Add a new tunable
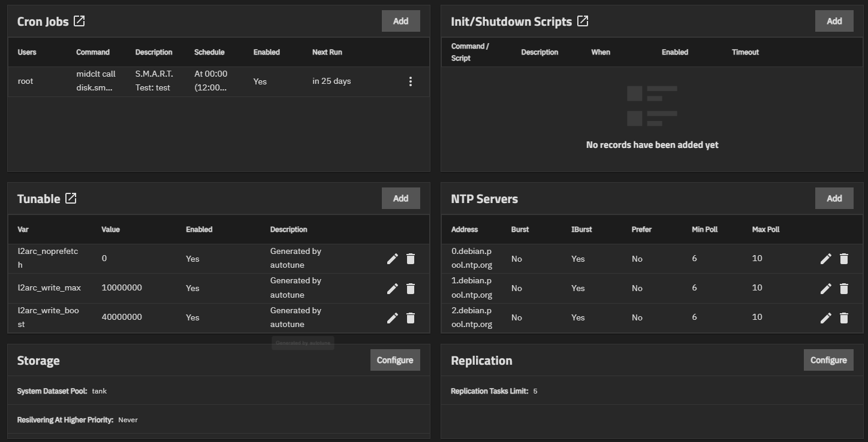This screenshot has width=868, height=442. click(400, 198)
